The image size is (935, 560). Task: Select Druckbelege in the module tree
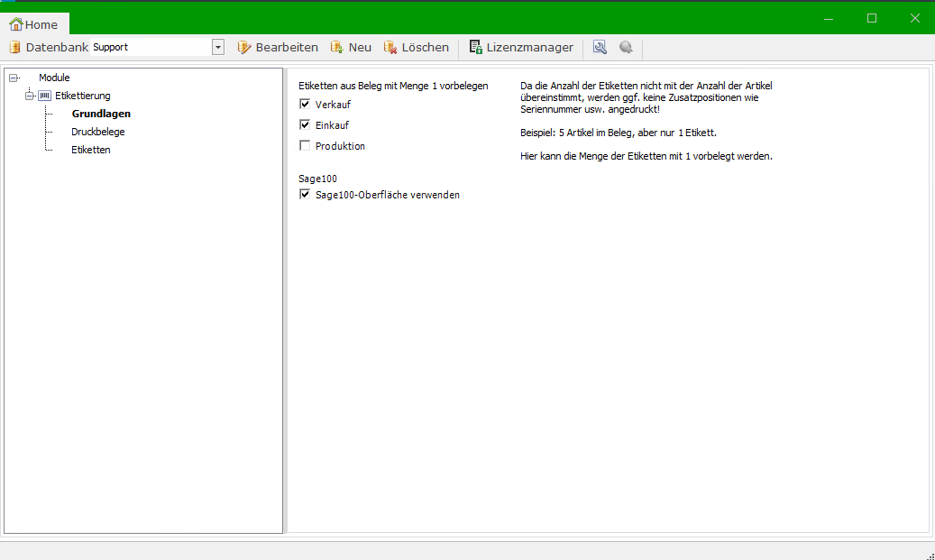97,132
